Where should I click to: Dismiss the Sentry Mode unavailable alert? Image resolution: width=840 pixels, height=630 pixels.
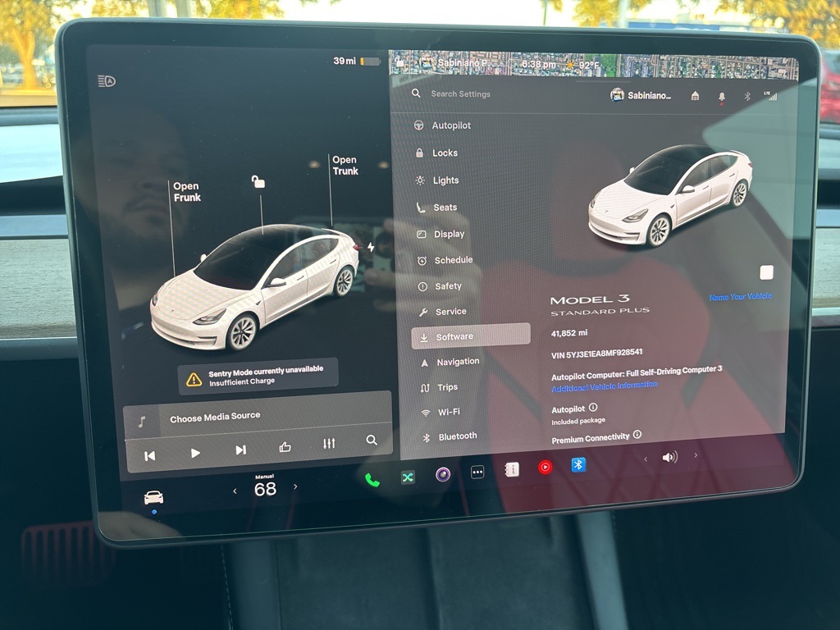pos(258,375)
